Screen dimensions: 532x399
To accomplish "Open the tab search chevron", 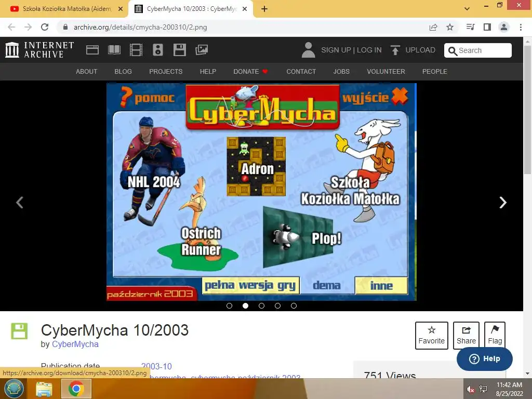I will [x=467, y=9].
